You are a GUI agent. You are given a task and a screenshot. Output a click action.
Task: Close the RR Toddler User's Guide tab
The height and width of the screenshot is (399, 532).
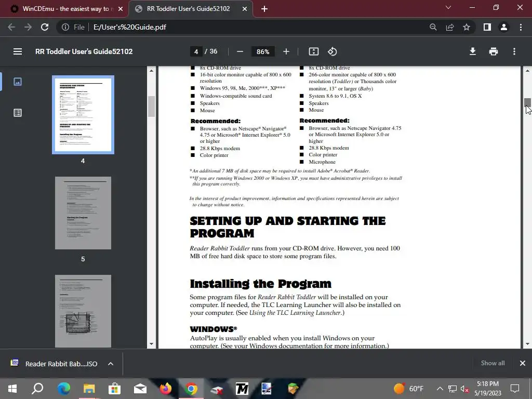point(245,9)
